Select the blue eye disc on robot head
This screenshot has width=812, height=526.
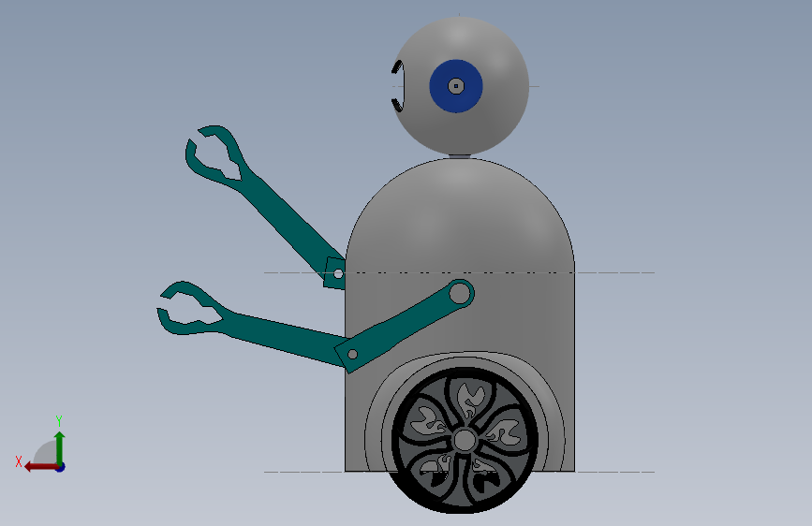coord(456,86)
